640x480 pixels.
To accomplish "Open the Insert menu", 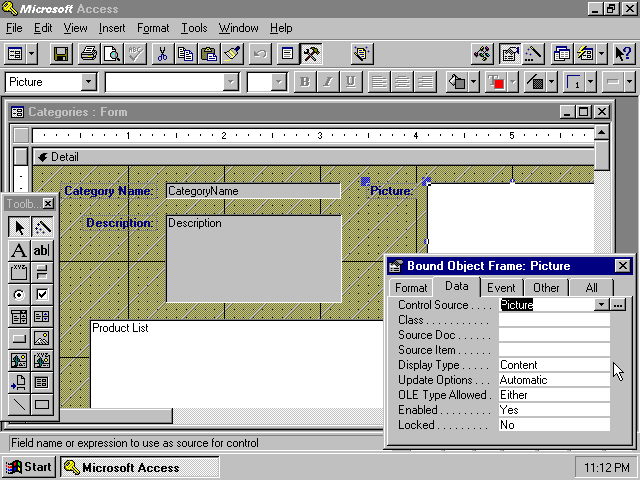I will (x=112, y=28).
